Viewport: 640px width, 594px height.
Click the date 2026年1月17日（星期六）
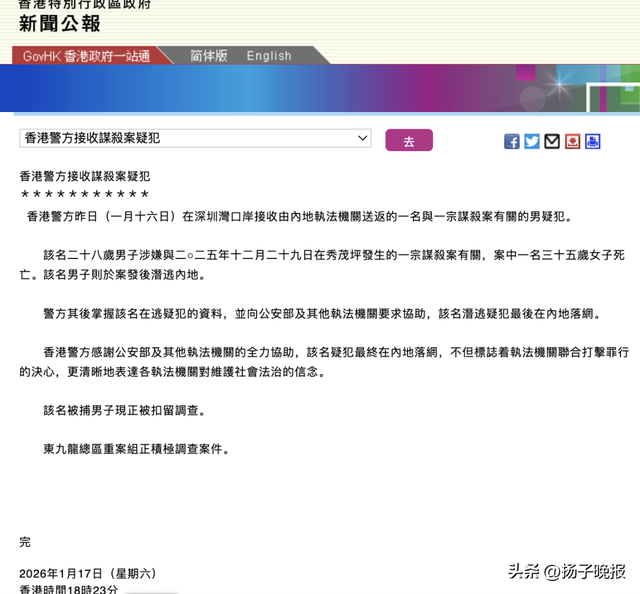pyautogui.click(x=88, y=573)
